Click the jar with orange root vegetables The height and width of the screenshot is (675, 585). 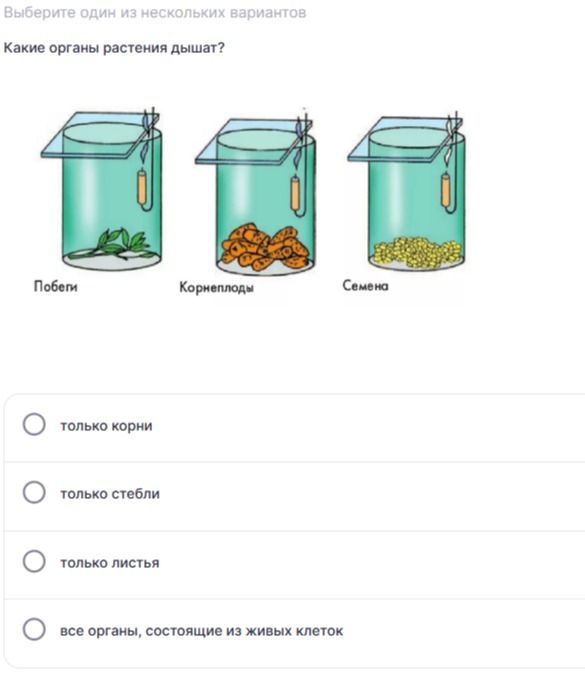[255, 194]
